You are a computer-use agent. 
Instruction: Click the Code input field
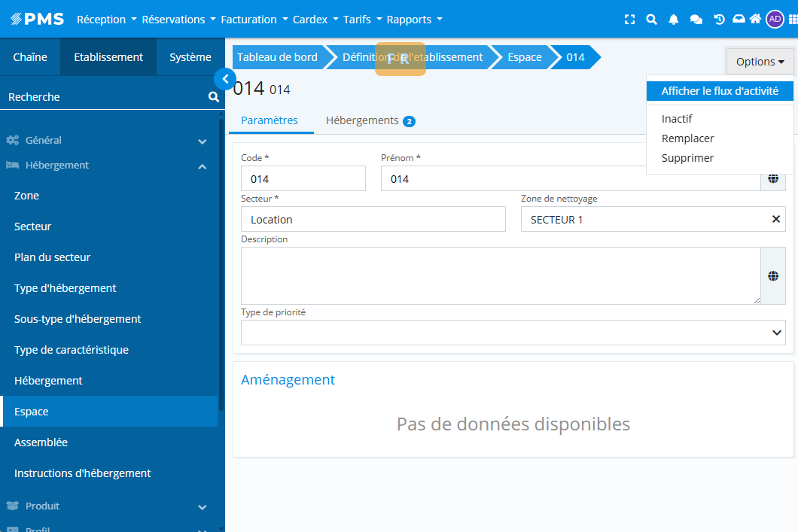[303, 179]
